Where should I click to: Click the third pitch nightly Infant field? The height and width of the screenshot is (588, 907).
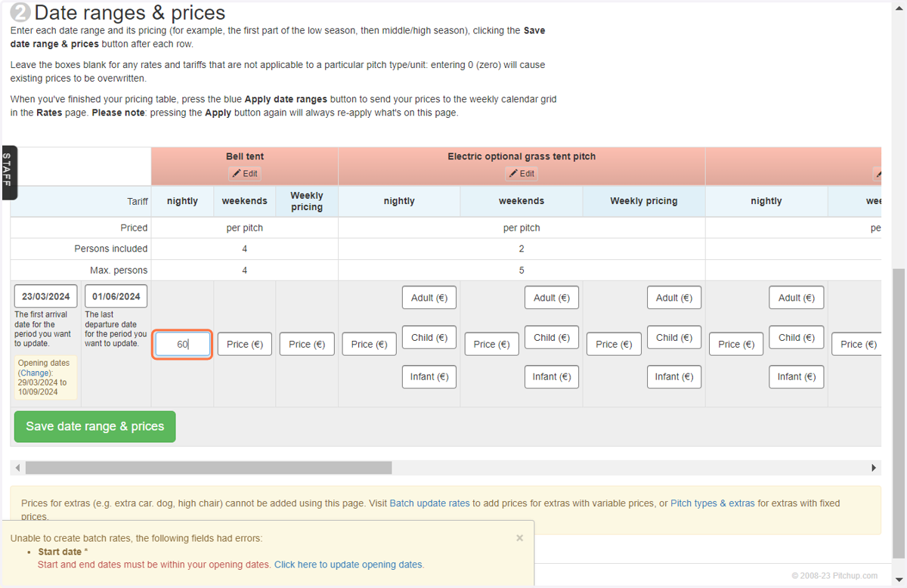point(797,376)
